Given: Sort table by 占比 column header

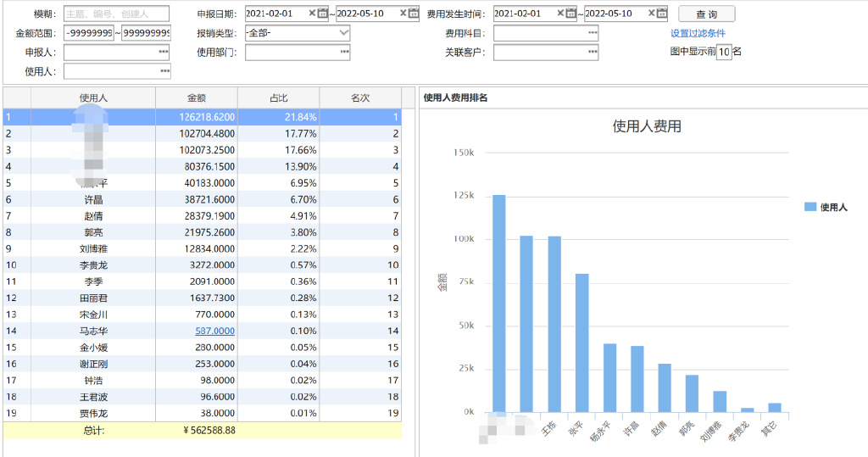Looking at the screenshot, I should (x=278, y=98).
